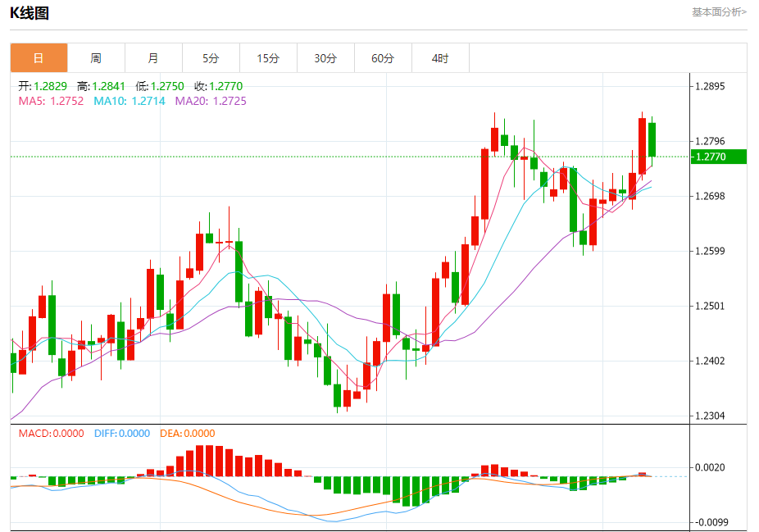Click the 1.2698 price axis label

(x=710, y=196)
